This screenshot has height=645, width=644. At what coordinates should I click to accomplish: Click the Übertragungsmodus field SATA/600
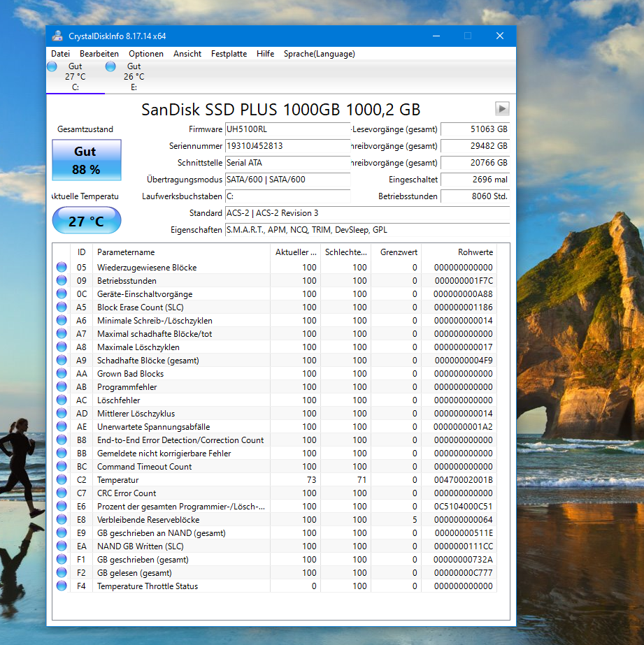[x=287, y=180]
